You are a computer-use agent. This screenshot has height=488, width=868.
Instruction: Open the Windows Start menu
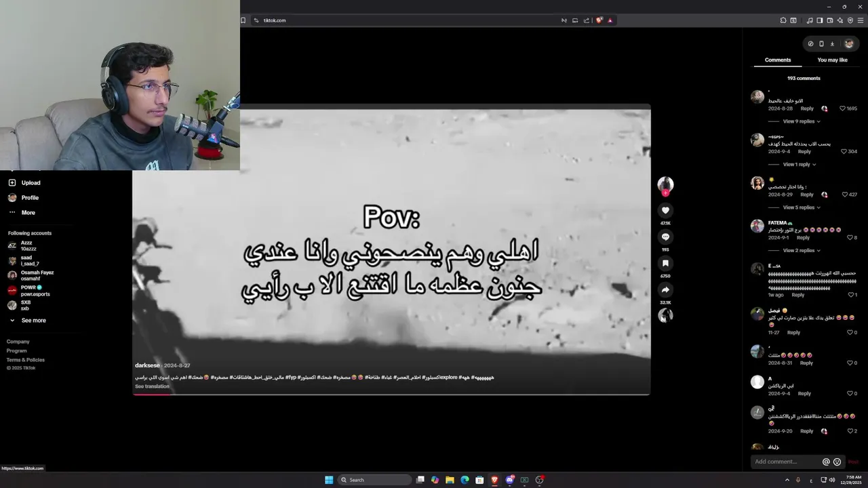tap(329, 480)
